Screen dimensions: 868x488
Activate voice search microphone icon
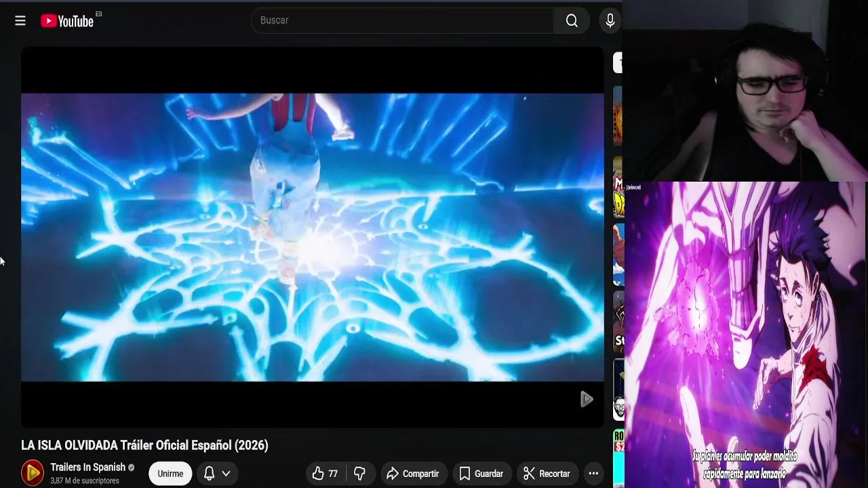[610, 21]
